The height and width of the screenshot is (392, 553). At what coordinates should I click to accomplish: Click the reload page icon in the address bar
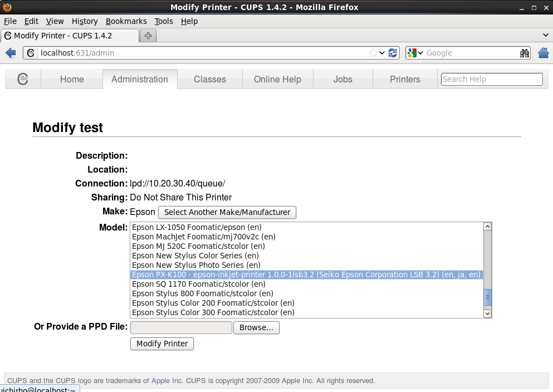tap(393, 53)
